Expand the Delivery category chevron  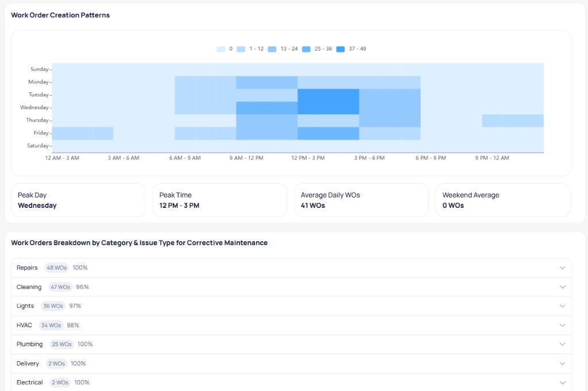point(562,363)
